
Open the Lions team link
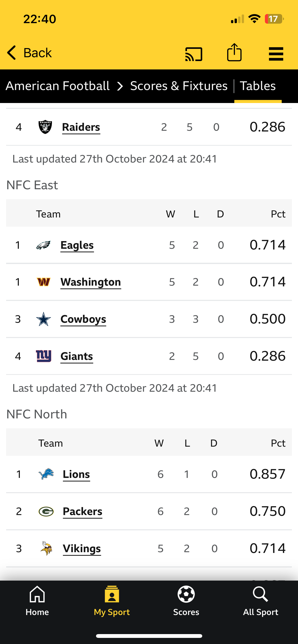(76, 474)
